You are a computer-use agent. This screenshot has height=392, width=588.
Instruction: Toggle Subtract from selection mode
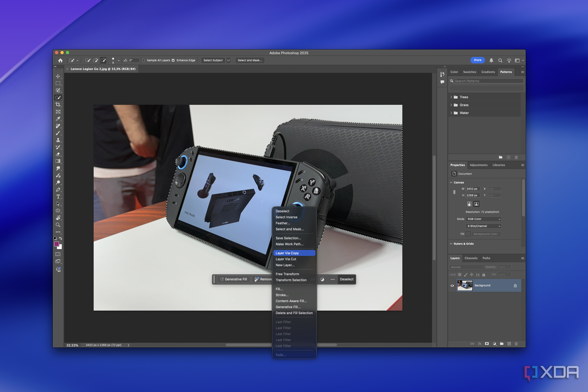pyautogui.click(x=103, y=60)
